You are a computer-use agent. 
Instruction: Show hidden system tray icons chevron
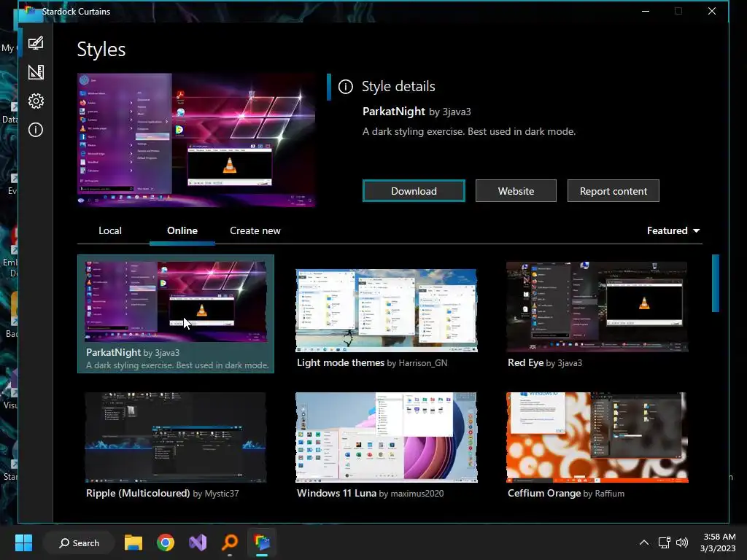click(643, 542)
